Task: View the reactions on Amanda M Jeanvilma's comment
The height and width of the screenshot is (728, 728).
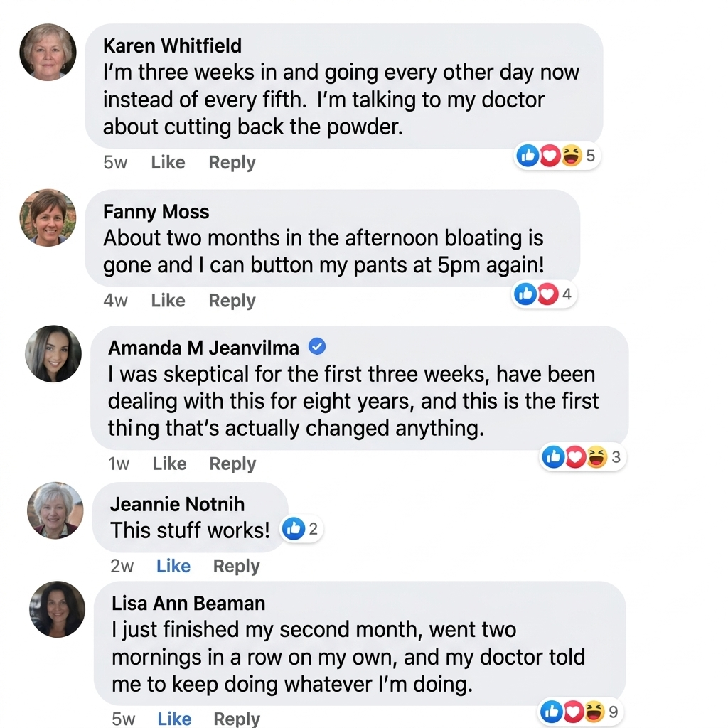Action: click(x=582, y=457)
